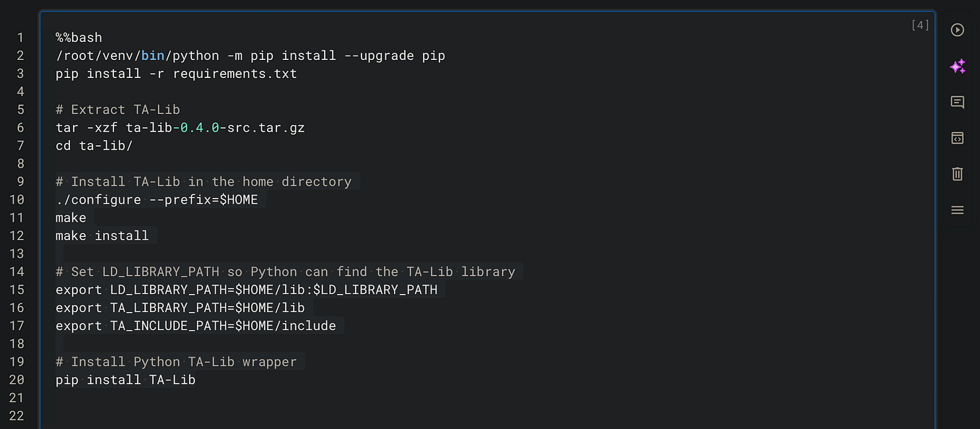980x429 pixels.
Task: Run the current bash cell
Action: (957, 30)
